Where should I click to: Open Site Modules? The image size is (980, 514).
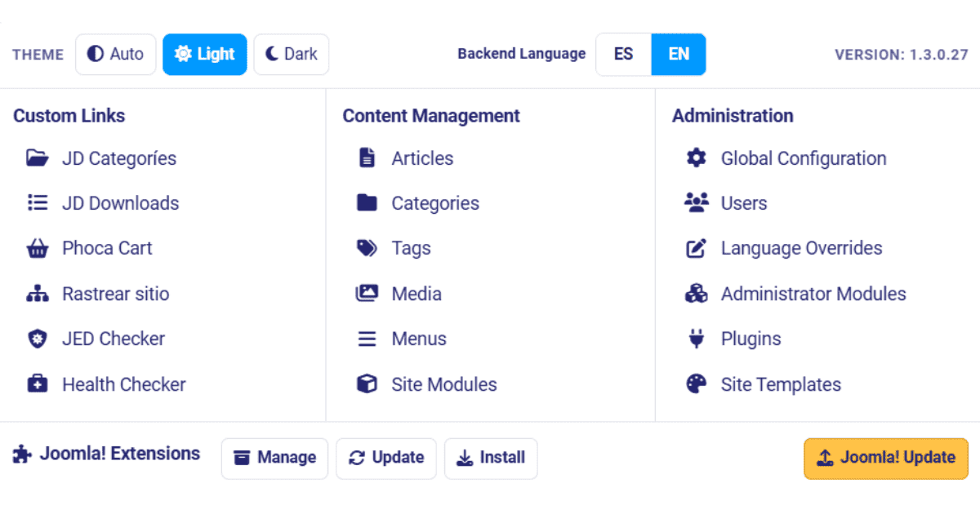pyautogui.click(x=444, y=384)
